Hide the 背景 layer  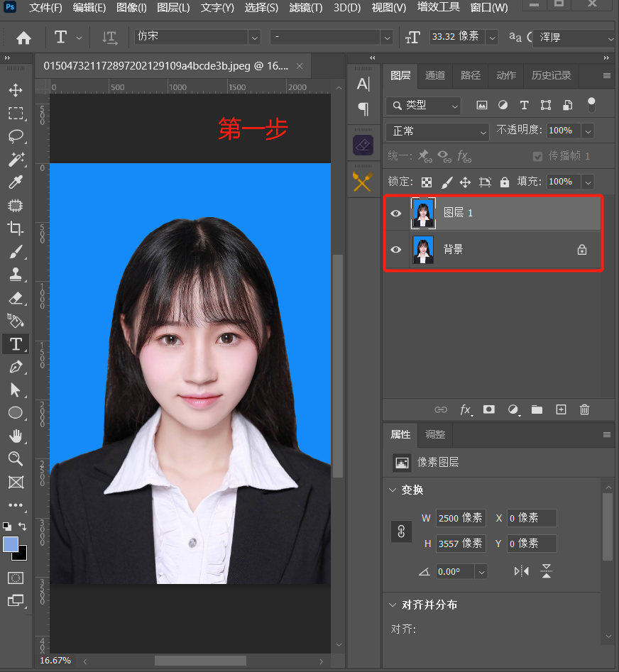[x=395, y=249]
